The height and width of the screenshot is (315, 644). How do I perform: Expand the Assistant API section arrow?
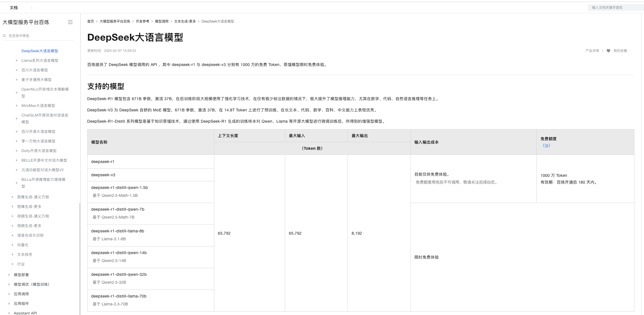click(9, 313)
